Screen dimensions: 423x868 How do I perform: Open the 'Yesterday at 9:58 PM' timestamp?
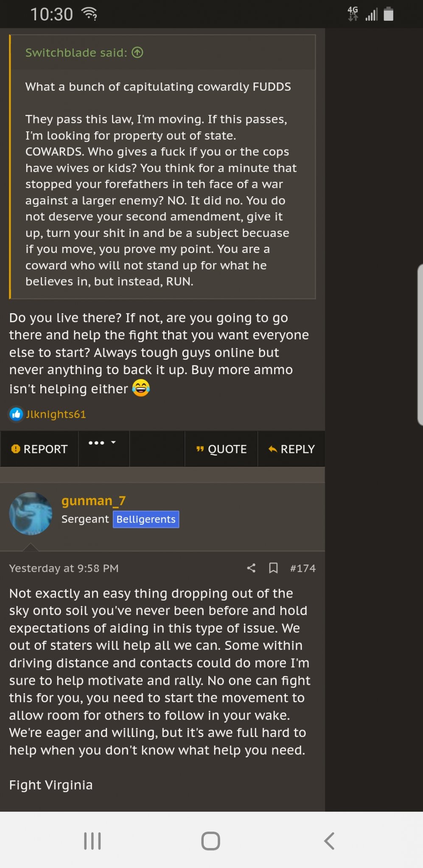click(64, 568)
